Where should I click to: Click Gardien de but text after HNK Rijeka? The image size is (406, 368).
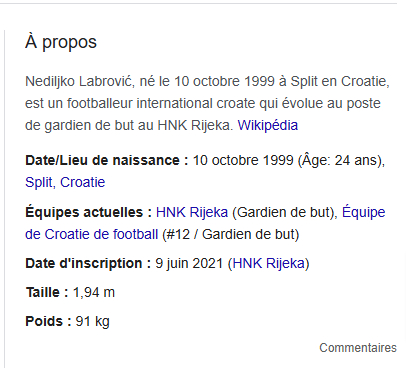[x=285, y=212]
